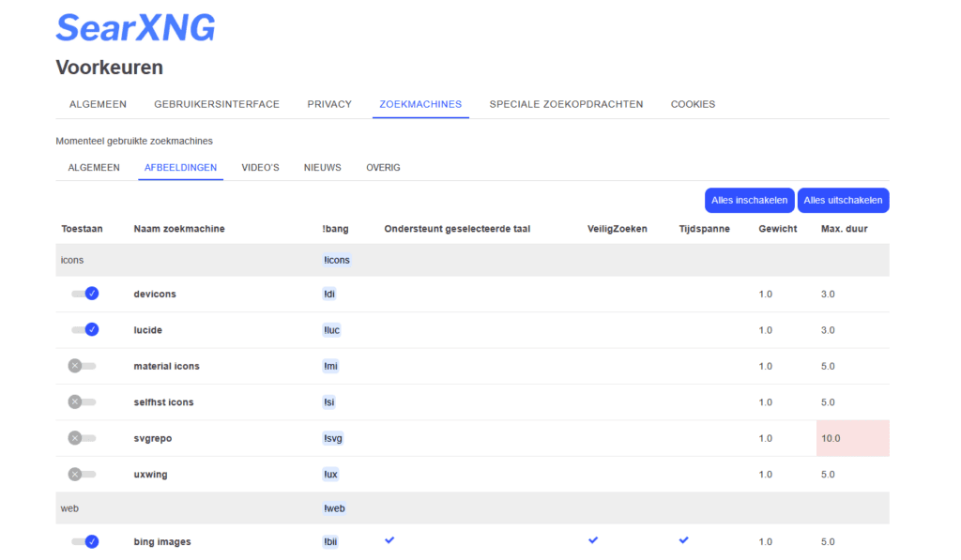Disable the bing images toggle
The image size is (961, 560).
(x=84, y=541)
